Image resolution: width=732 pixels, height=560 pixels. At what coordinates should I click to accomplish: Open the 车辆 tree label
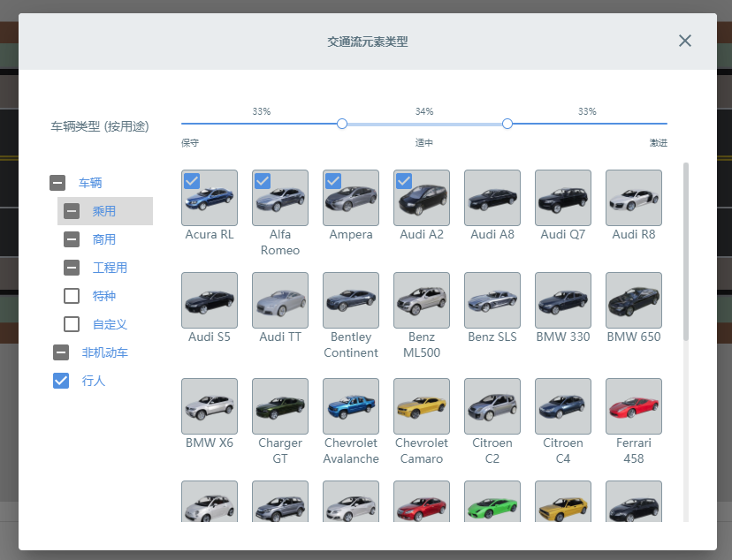tap(90, 183)
